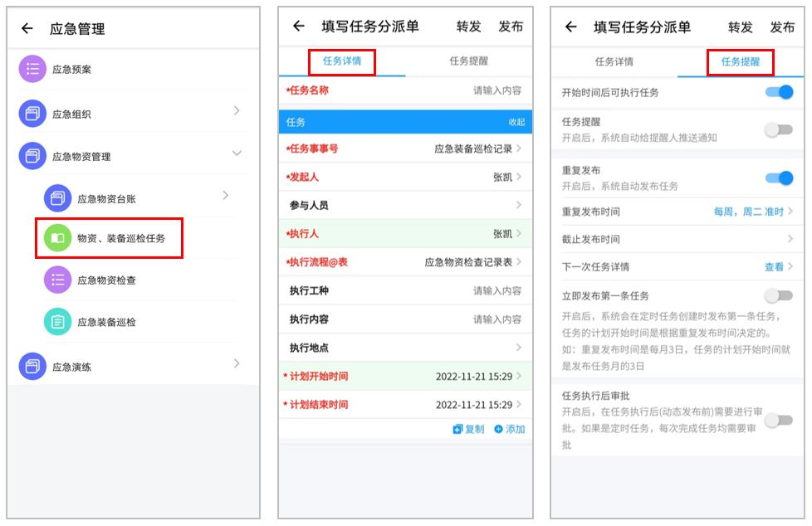Open the 应急预案 purple list icon

(x=32, y=69)
